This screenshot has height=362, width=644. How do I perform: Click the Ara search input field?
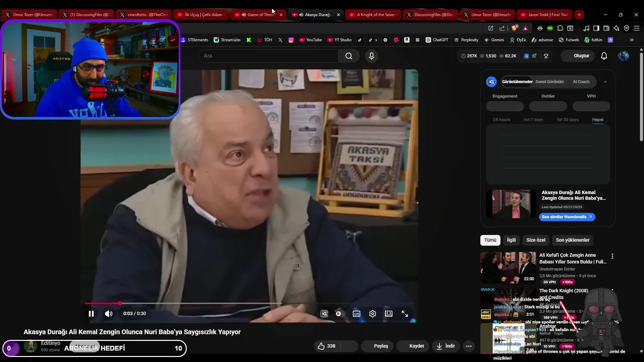point(268,56)
